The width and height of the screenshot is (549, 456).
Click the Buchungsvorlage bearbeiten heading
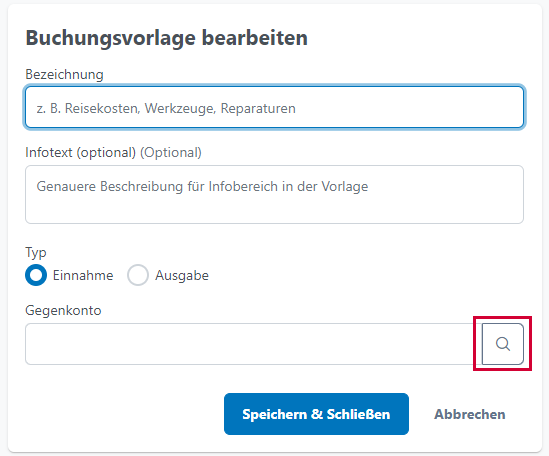(167, 38)
